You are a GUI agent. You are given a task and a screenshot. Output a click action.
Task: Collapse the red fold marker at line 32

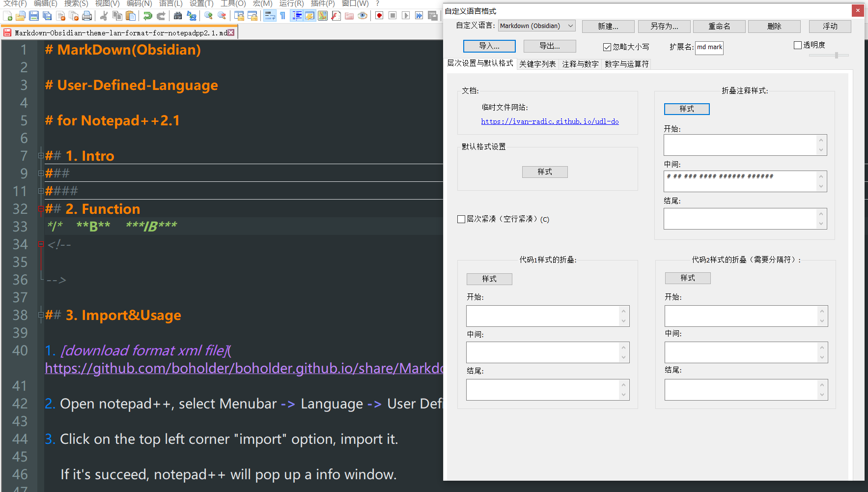click(x=41, y=209)
